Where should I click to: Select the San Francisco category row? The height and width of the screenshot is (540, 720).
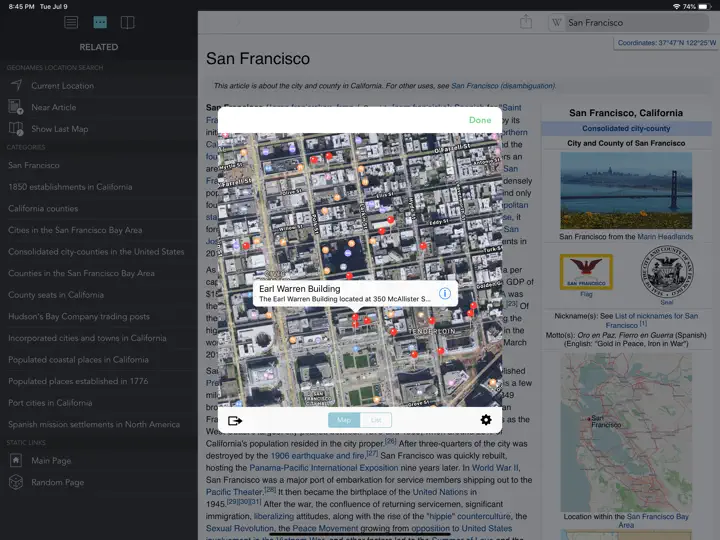pyautogui.click(x=99, y=165)
